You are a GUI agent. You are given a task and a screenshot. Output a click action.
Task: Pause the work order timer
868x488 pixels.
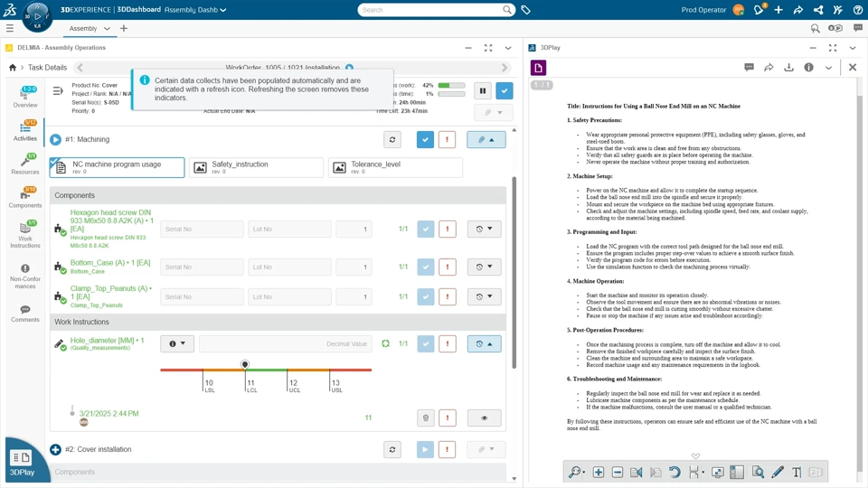483,90
